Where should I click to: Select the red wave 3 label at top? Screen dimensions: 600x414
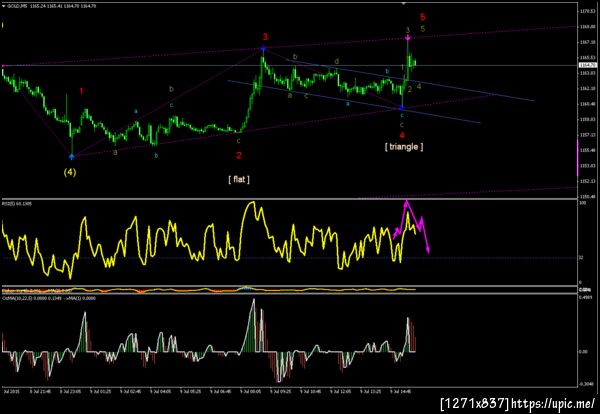[x=265, y=37]
